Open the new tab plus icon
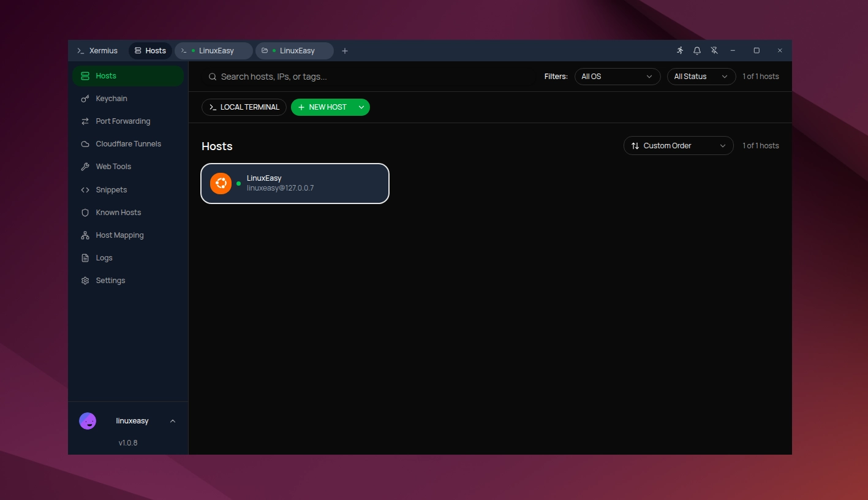The image size is (868, 500). [x=344, y=51]
